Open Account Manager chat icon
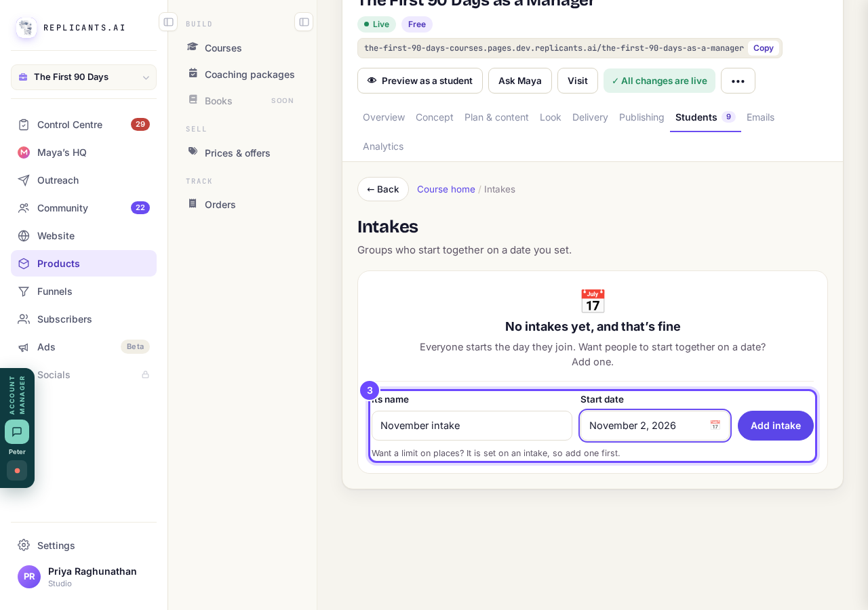This screenshot has height=610, width=868. point(17,432)
